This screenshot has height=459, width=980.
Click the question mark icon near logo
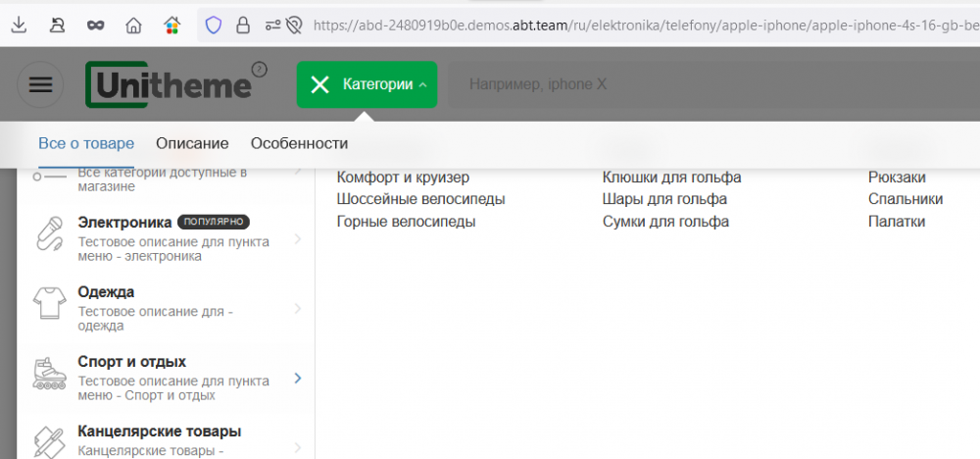pyautogui.click(x=259, y=69)
